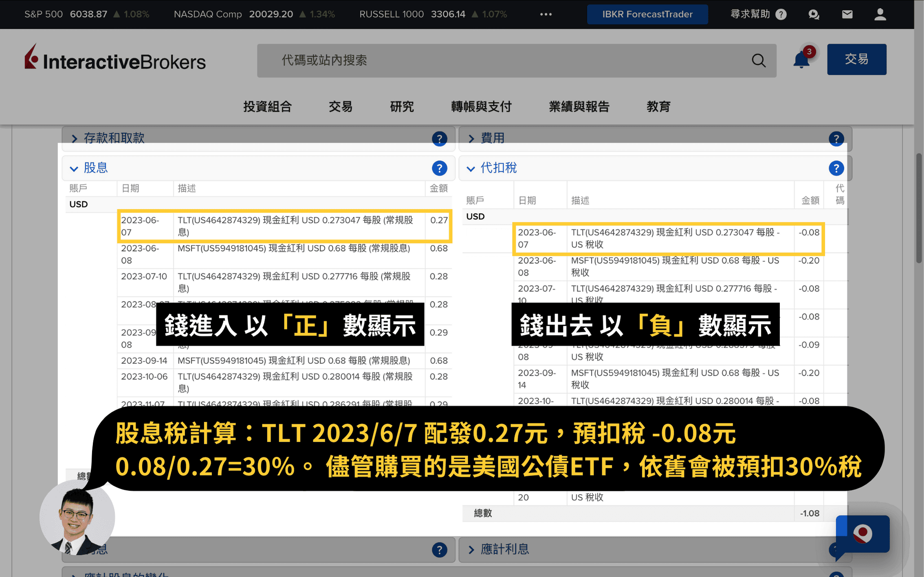Open help for 股息 section
The height and width of the screenshot is (577, 924).
click(x=439, y=168)
